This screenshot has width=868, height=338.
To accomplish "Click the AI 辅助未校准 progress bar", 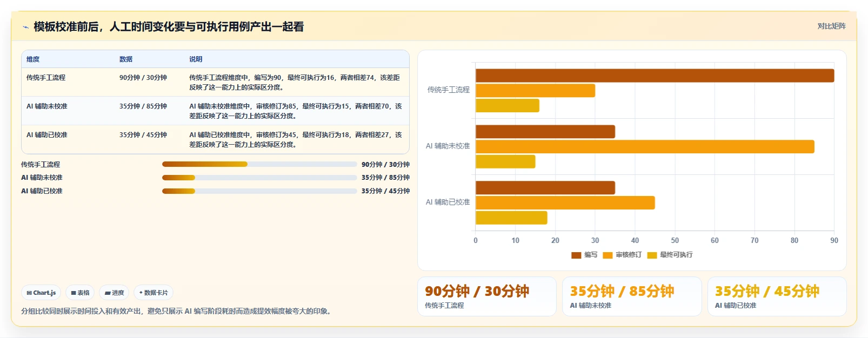I will click(x=259, y=177).
